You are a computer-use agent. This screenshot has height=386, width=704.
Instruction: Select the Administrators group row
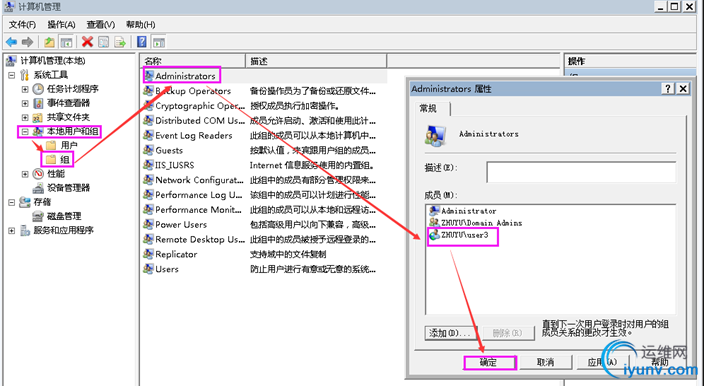pos(264,76)
